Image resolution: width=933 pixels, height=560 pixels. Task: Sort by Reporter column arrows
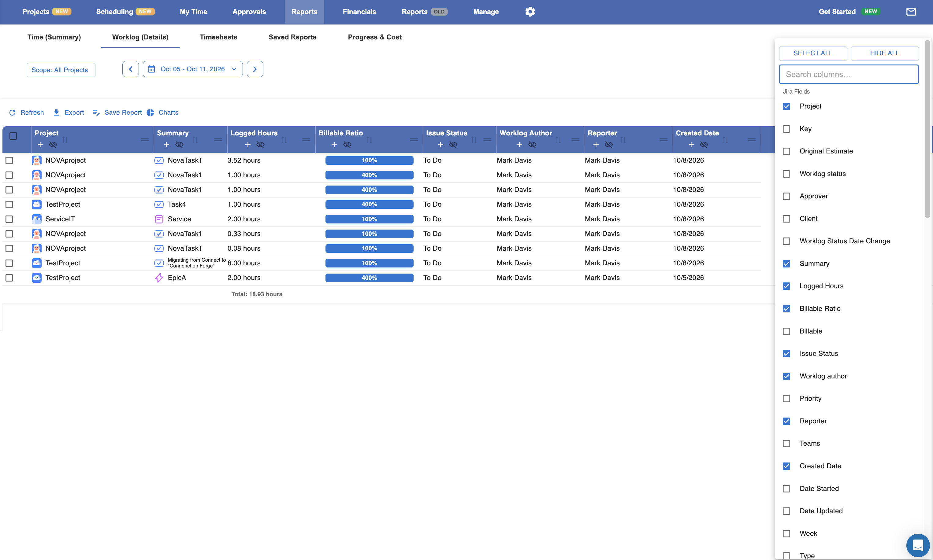pyautogui.click(x=623, y=140)
